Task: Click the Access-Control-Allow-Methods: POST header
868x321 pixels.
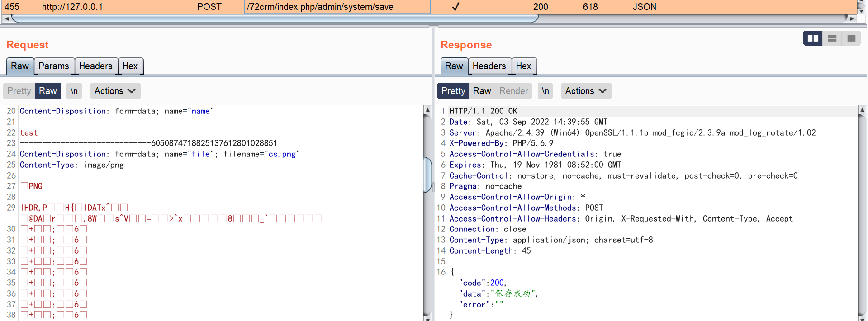Action: (x=526, y=208)
